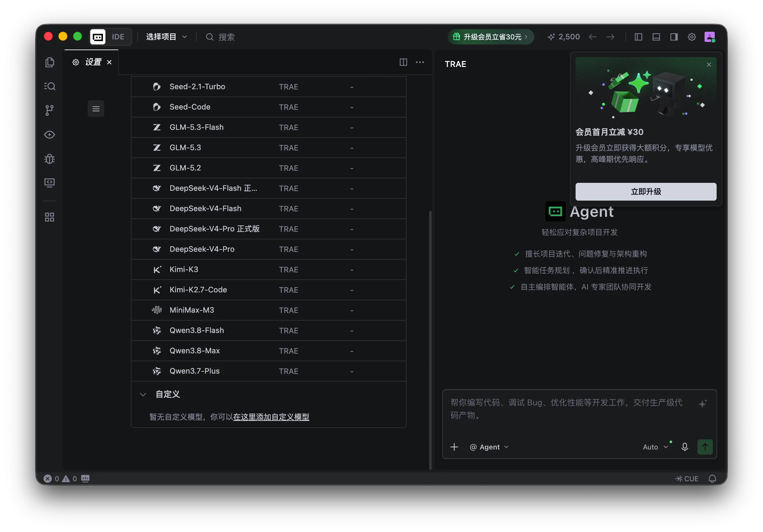
Task: Click the 升级会员立省30元 banner
Action: (x=491, y=37)
